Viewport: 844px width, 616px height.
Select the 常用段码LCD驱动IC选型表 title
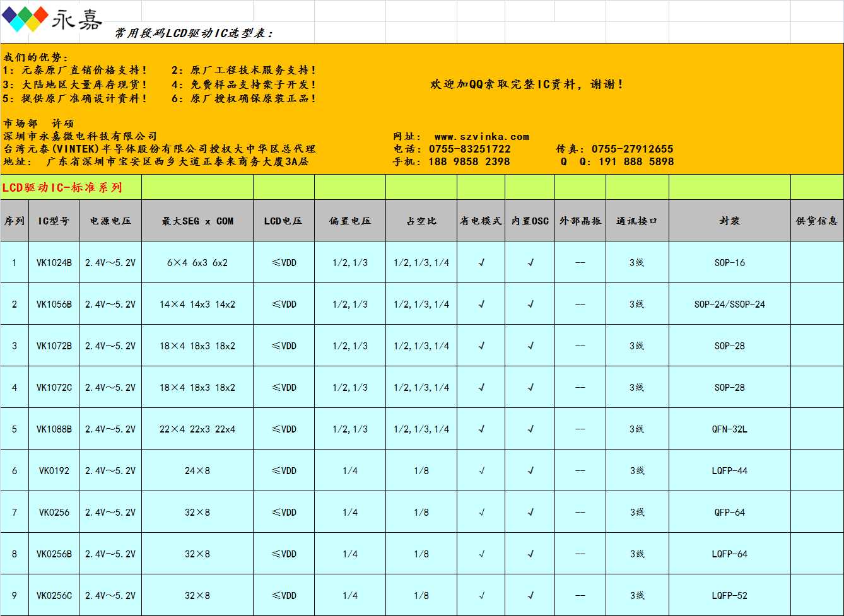pos(194,33)
